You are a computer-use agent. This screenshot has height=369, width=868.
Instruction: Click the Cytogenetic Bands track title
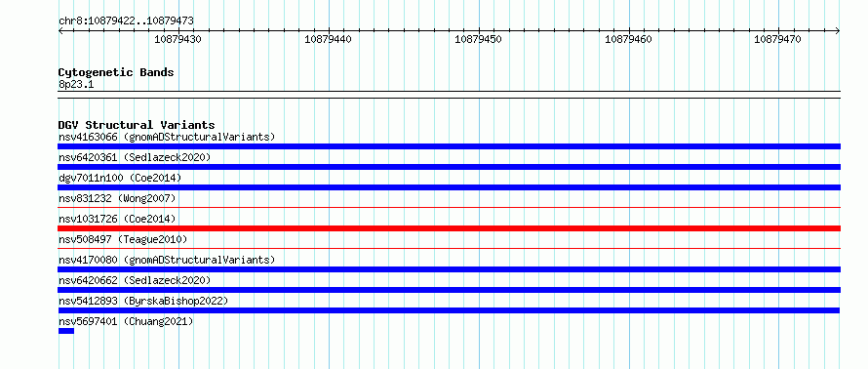(x=116, y=72)
